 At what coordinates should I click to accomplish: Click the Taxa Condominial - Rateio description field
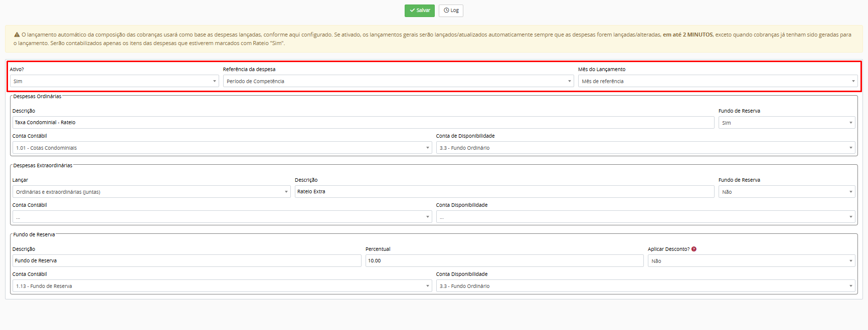(363, 123)
